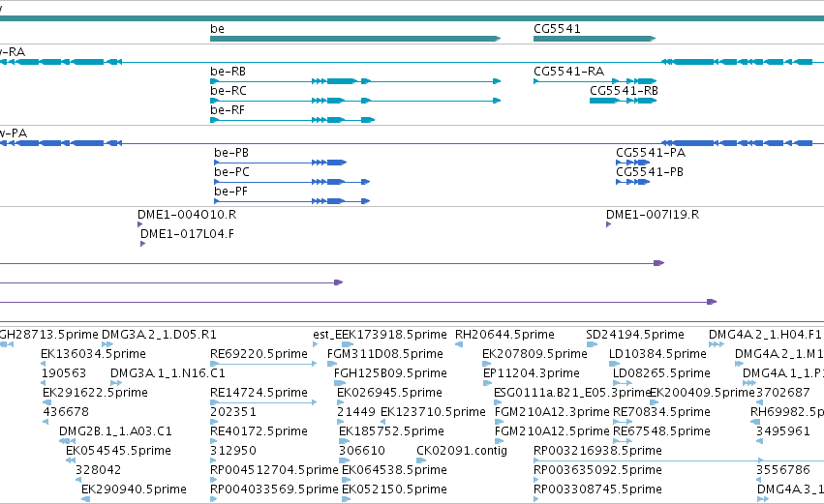Image resolution: width=824 pixels, height=504 pixels.
Task: Click the FGM210A12.3prime label
Action: click(x=552, y=413)
